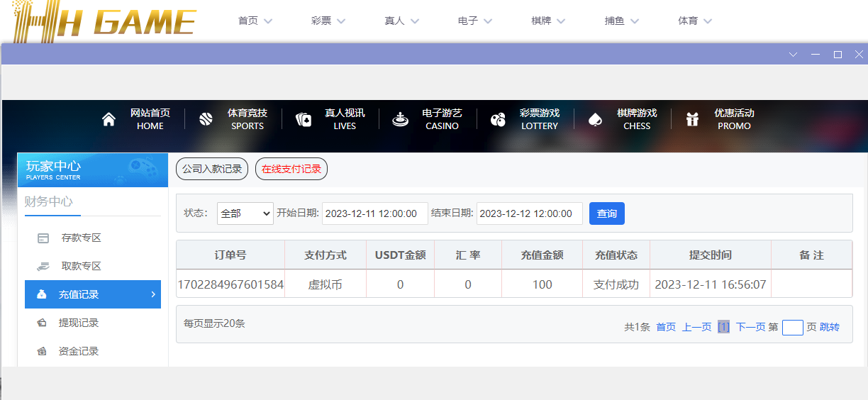Open 优惠活动 PROMO nav item
This screenshot has width=868, height=400.
tap(734, 119)
